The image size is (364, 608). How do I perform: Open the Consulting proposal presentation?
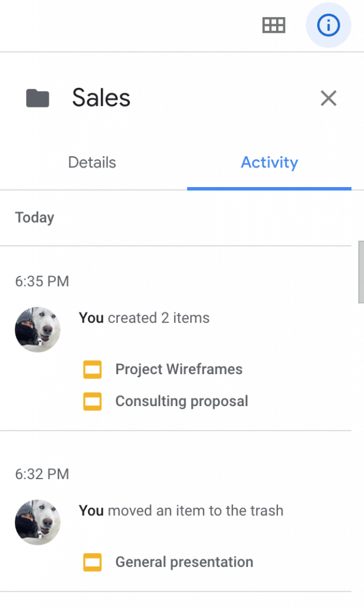pos(181,401)
